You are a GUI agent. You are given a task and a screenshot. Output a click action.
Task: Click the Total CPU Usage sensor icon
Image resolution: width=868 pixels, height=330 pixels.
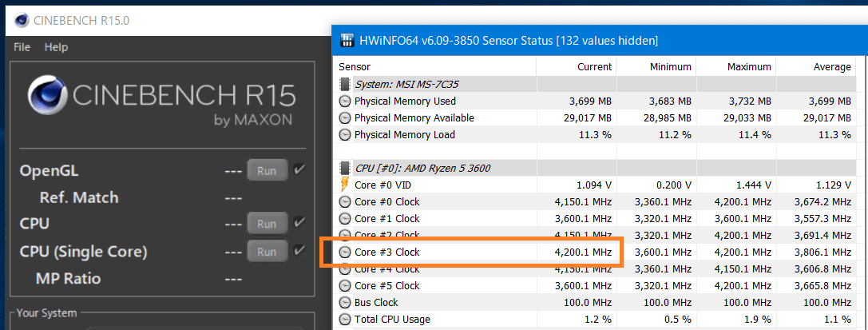coord(345,319)
